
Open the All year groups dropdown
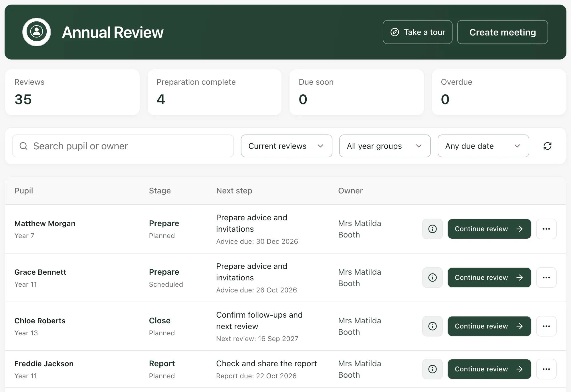pyautogui.click(x=385, y=146)
